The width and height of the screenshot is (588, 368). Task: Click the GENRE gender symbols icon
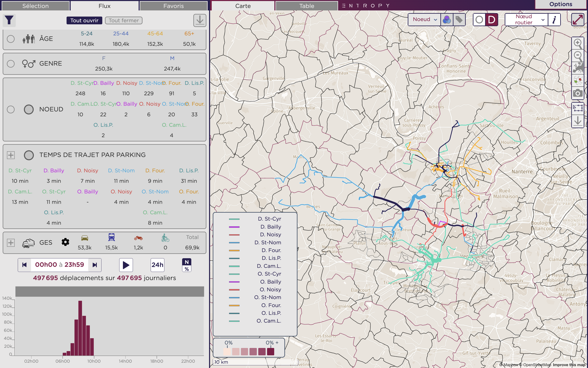coord(29,64)
